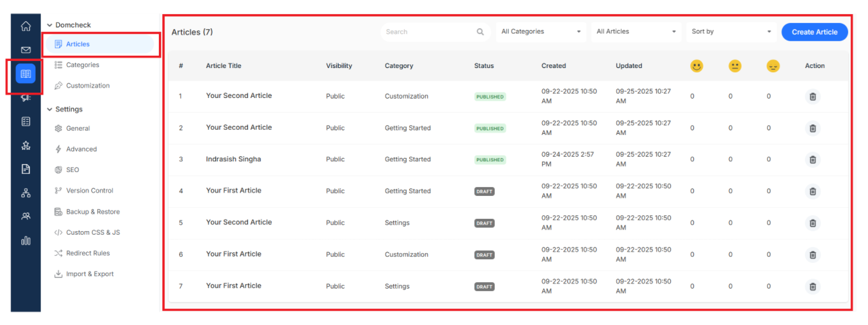868x325 pixels.
Task: Open Backup & Restore
Action: pos(87,212)
